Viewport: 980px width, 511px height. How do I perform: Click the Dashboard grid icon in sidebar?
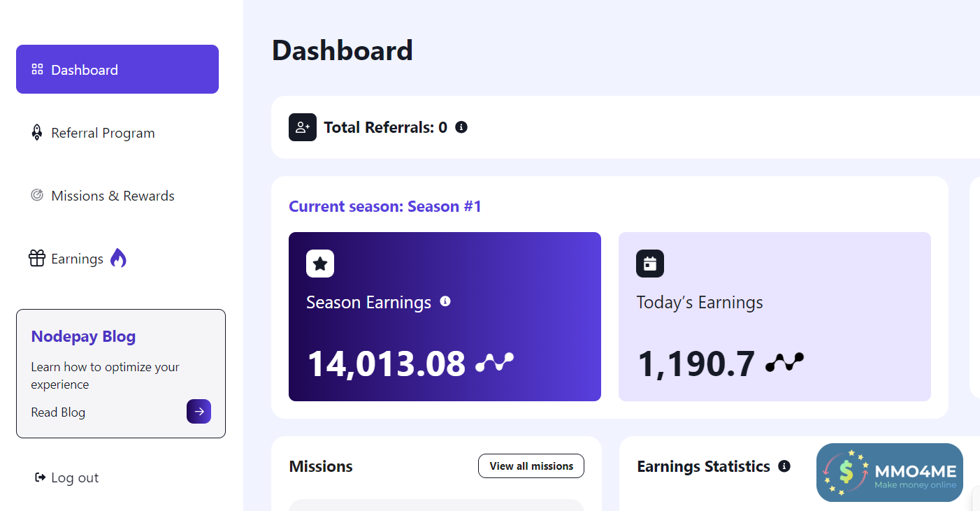37,69
